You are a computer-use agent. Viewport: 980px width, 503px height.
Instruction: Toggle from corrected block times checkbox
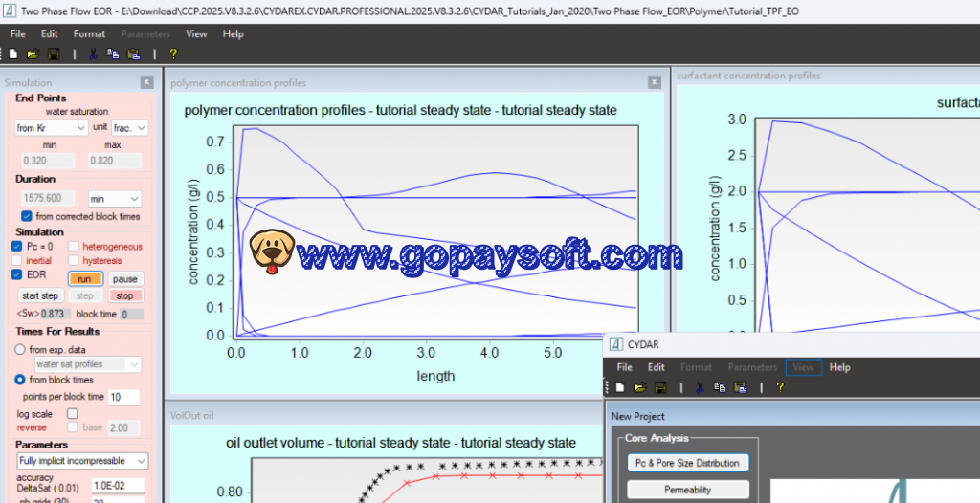pyautogui.click(x=26, y=216)
